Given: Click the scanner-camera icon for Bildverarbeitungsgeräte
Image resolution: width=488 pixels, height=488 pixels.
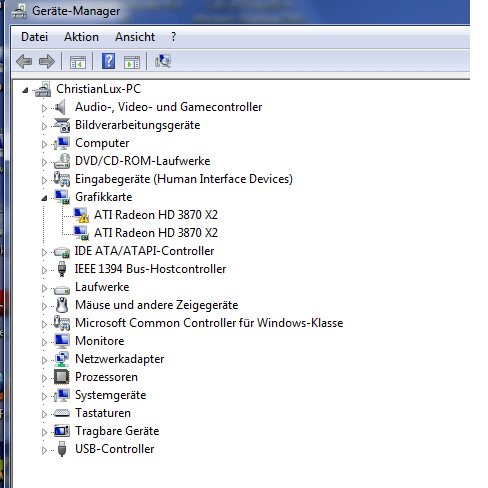Looking at the screenshot, I should click(62, 125).
